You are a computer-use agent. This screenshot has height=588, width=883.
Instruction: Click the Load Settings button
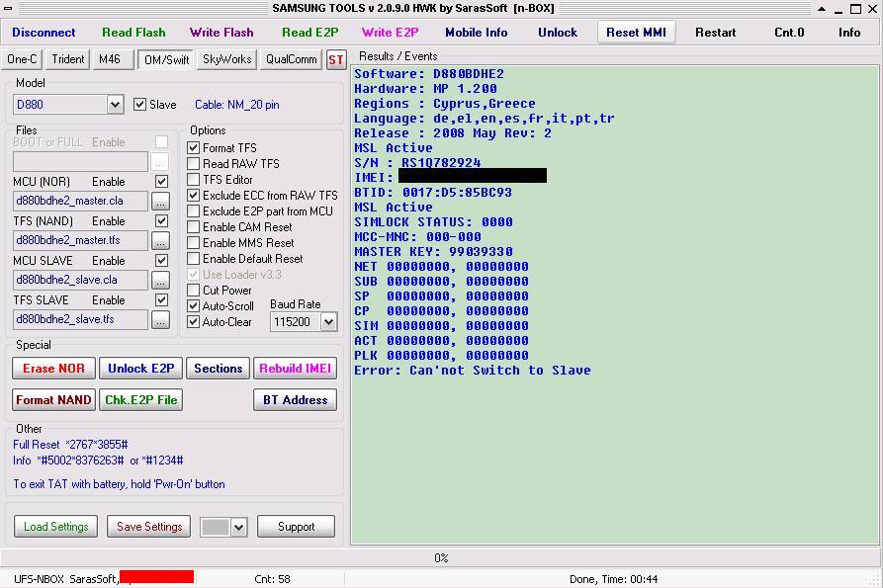coord(55,527)
